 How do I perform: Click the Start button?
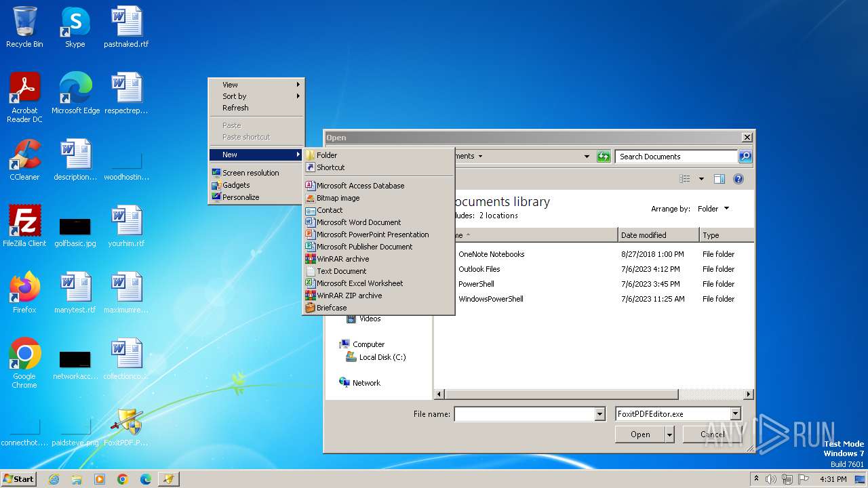19,479
